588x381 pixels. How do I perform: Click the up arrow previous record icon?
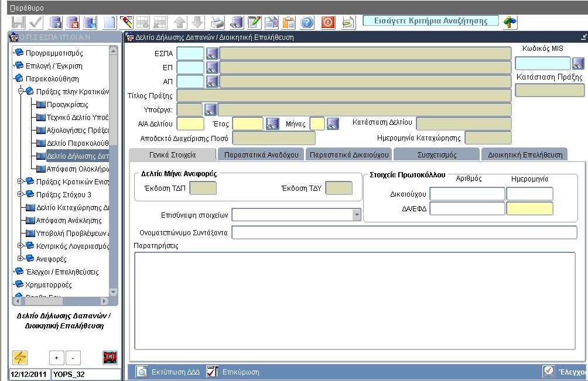180,23
